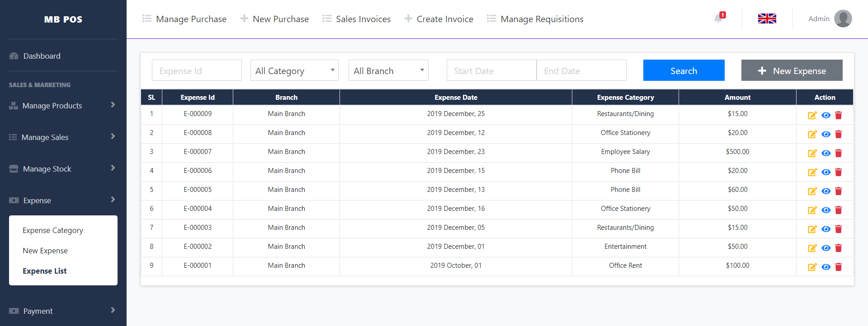
Task: Delete expense E-000008 using trash icon
Action: (x=839, y=134)
